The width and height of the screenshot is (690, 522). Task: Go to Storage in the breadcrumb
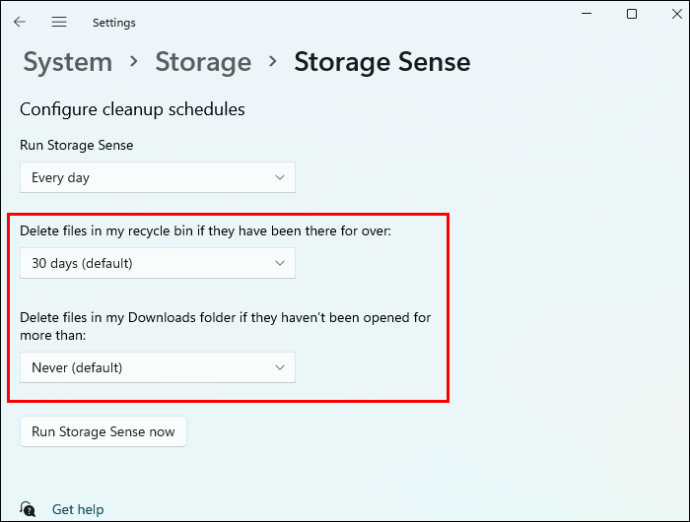[203, 62]
